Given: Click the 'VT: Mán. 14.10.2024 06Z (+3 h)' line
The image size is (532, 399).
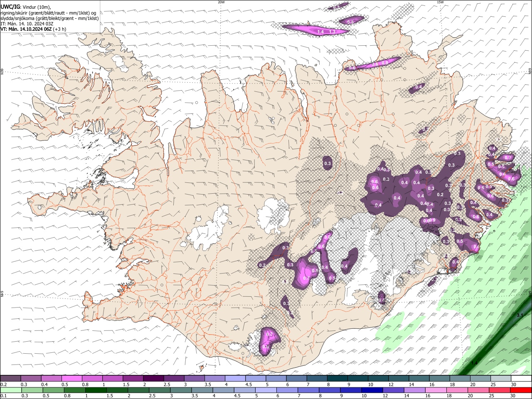Looking at the screenshot, I should pos(33,29).
